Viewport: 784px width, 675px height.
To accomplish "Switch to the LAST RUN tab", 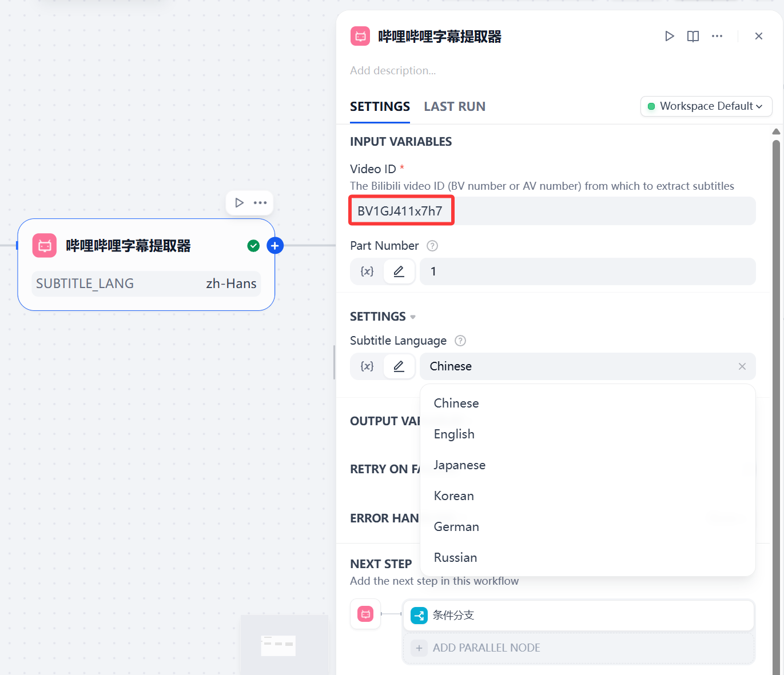I will (454, 107).
